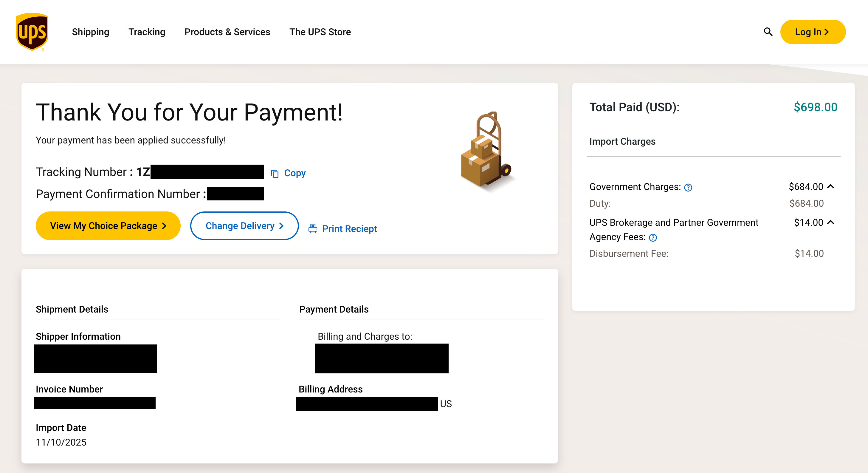868x473 pixels.
Task: Click the arrow chevron inside the Log In button
Action: coord(827,32)
